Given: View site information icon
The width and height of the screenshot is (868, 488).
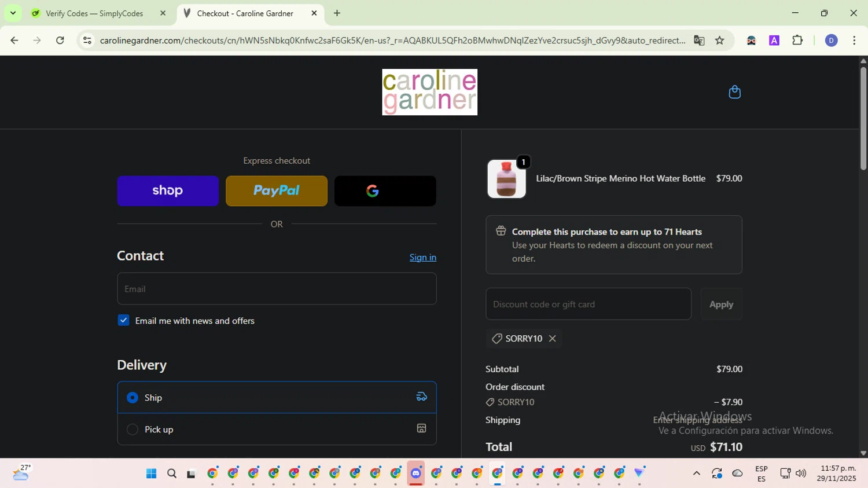Looking at the screenshot, I should tap(87, 41).
